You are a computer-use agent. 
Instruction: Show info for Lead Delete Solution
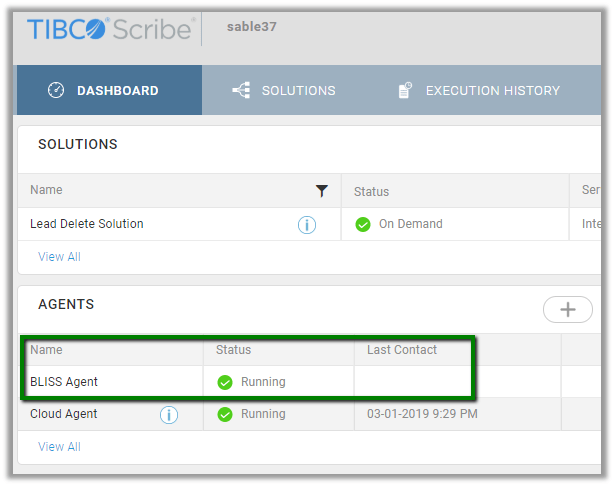307,225
